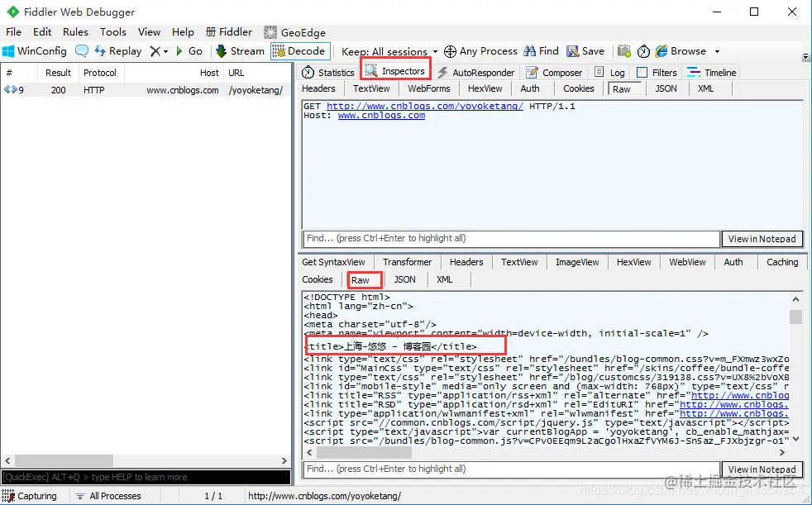Select request WebForms inspector tab
Viewport: 812px width, 505px height.
pyautogui.click(x=429, y=88)
